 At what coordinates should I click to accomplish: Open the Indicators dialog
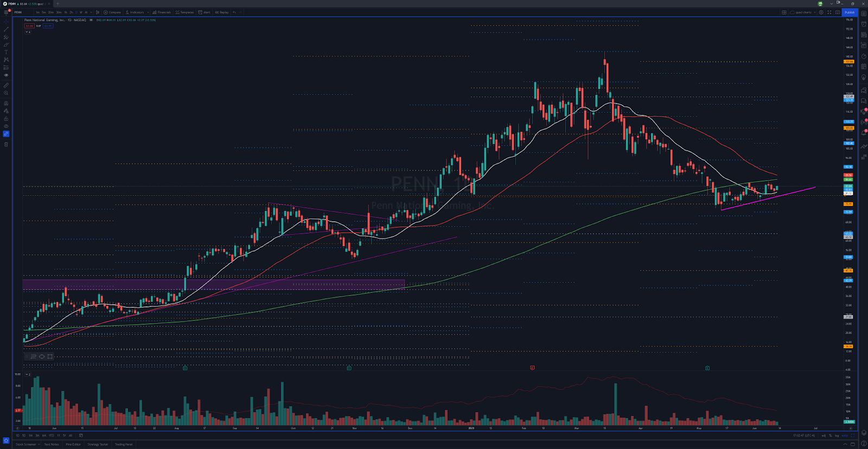click(x=135, y=12)
